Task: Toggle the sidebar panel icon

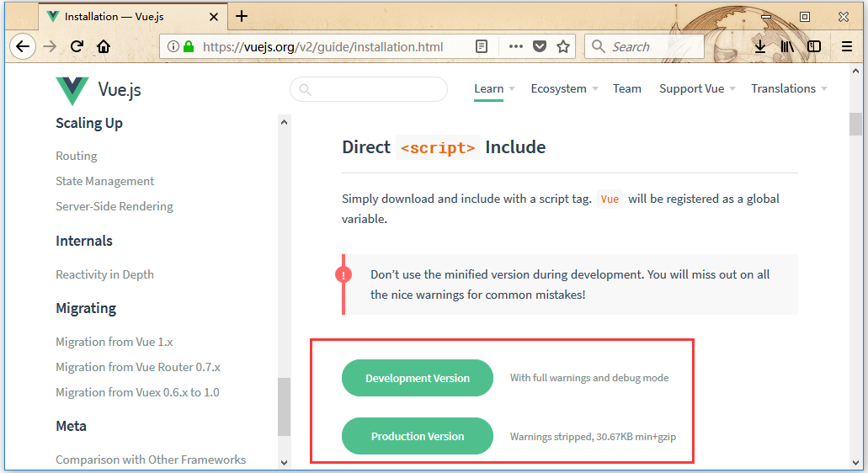Action: (x=814, y=47)
